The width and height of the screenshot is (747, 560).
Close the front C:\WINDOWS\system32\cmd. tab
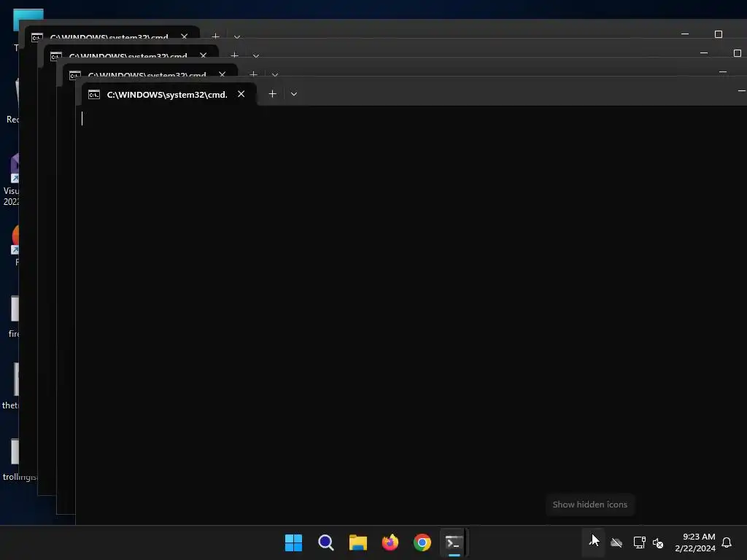tap(241, 94)
